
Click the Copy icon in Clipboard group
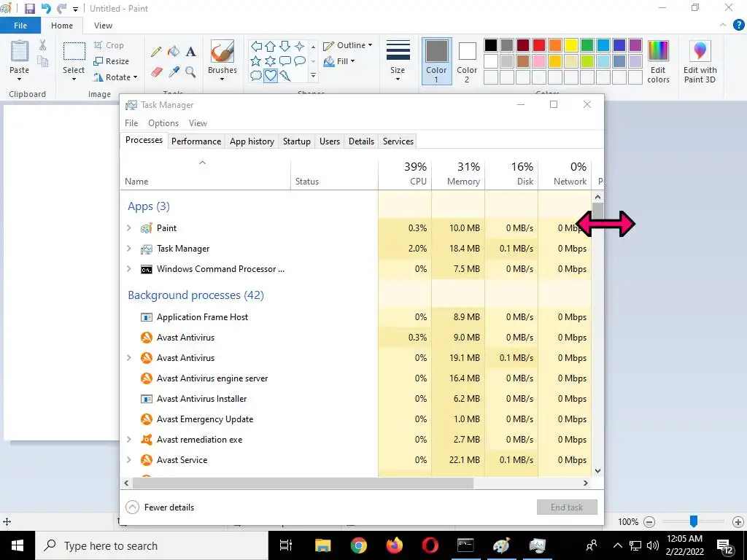tap(43, 61)
